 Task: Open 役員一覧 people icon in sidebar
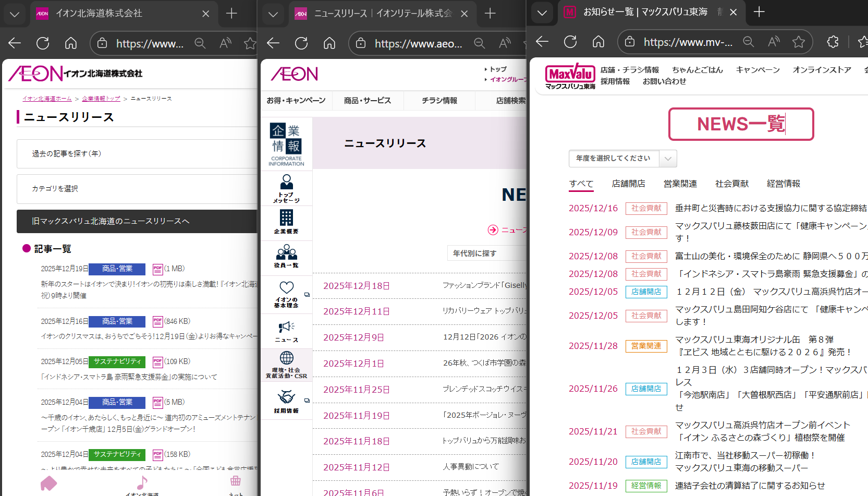coord(286,256)
